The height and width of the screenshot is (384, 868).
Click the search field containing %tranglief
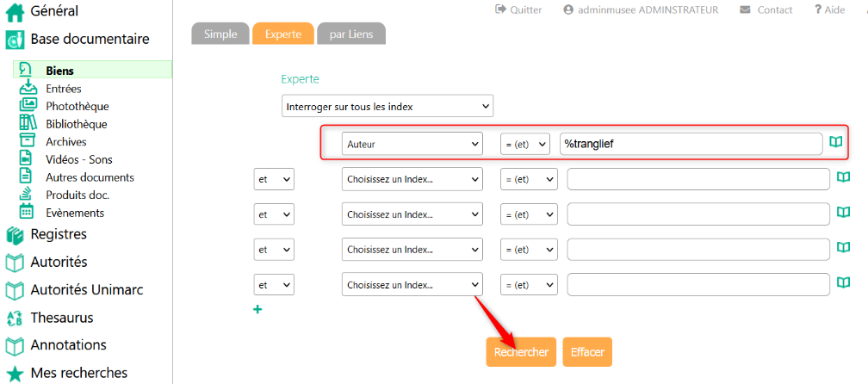point(691,144)
